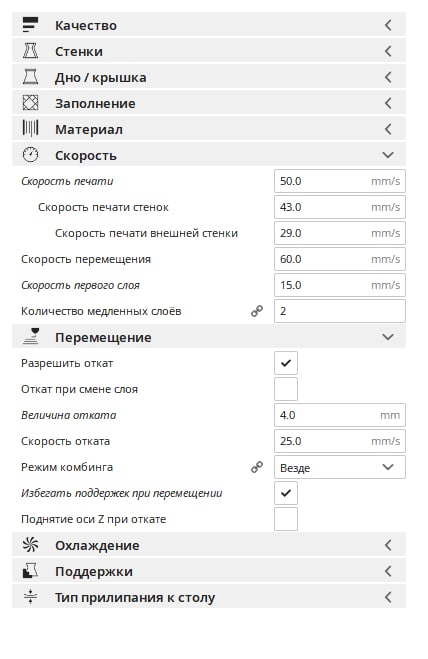428x659 pixels.
Task: Click link icon beside Режим комбинга
Action: tap(257, 467)
